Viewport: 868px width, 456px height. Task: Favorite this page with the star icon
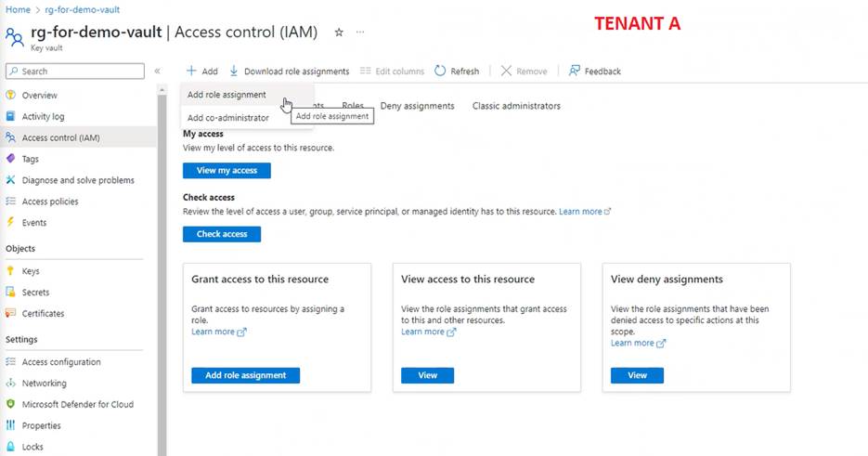(x=339, y=33)
